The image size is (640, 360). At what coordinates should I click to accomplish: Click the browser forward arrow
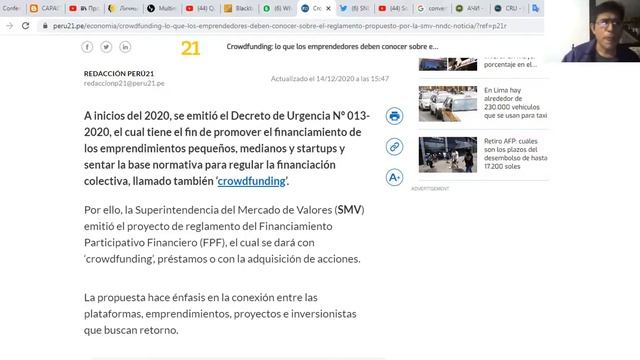coord(9,26)
